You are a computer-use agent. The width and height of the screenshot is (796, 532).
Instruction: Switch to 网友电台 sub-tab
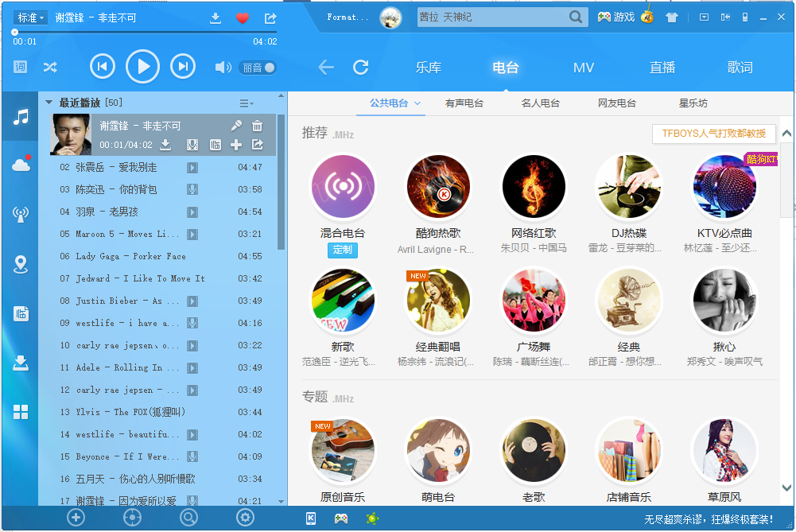coord(617,103)
